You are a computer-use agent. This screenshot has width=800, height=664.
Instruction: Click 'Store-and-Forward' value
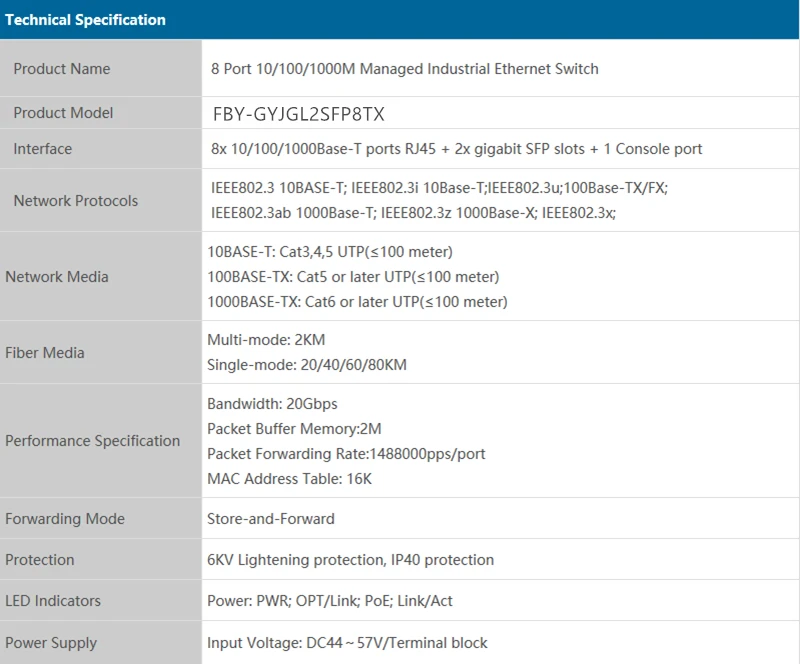271,519
